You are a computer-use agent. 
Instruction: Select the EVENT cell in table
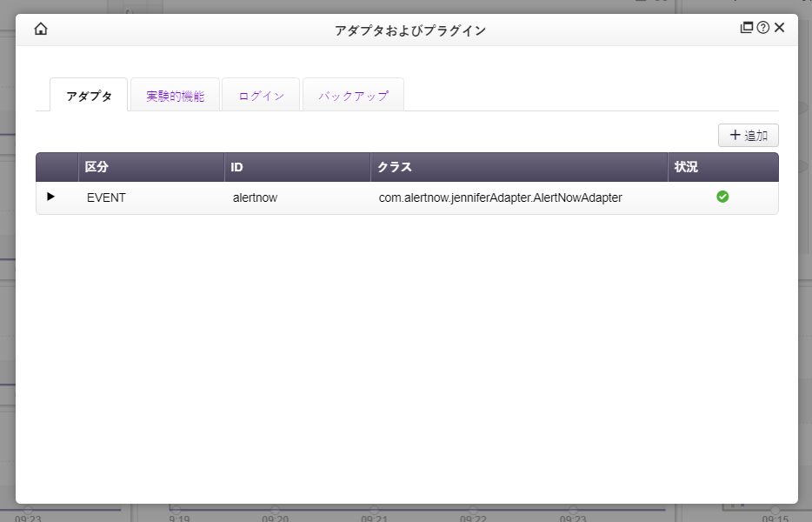[106, 197]
